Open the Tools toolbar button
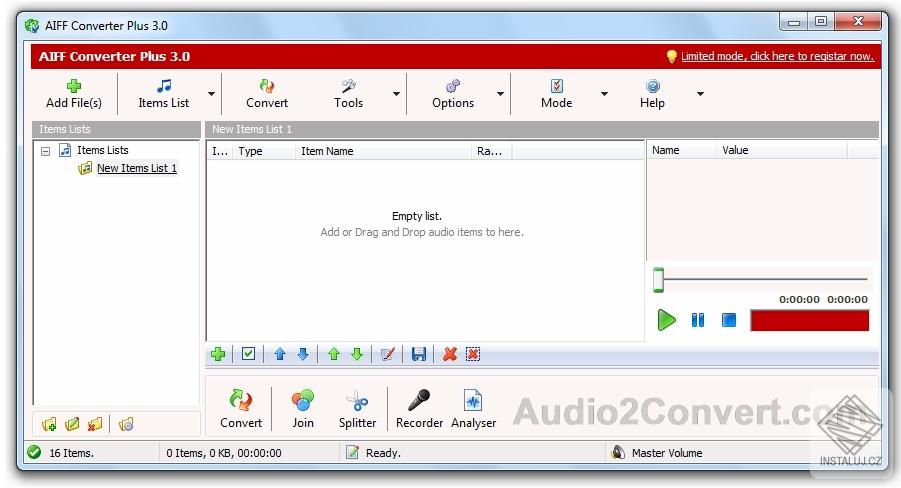Viewport: 901px width, 488px height. 348,94
